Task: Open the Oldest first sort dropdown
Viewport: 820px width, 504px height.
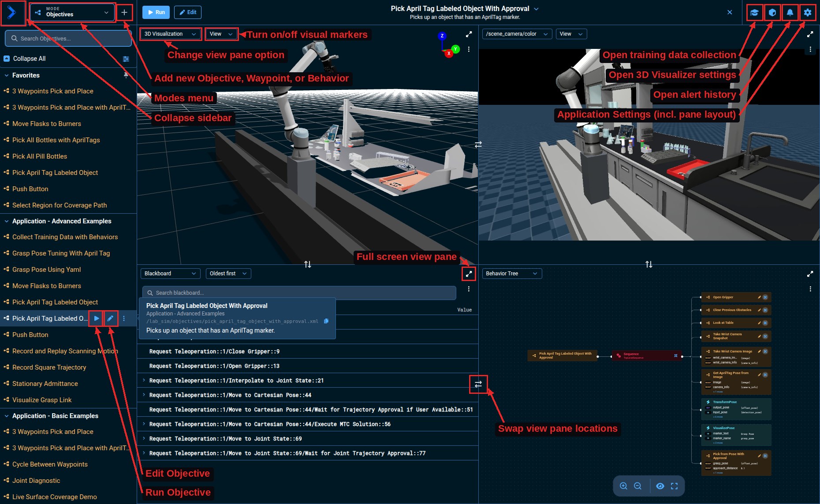Action: (228, 274)
